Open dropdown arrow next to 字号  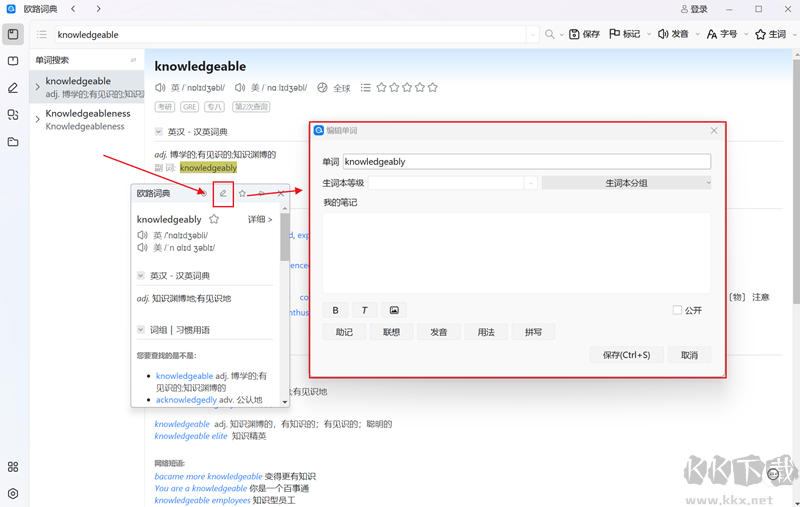tap(746, 34)
